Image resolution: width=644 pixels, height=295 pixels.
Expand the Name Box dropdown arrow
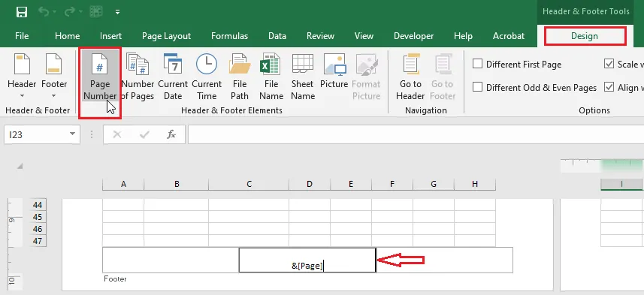point(73,134)
